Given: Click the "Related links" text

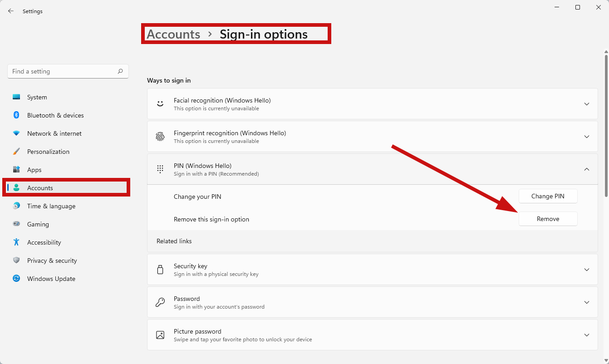Looking at the screenshot, I should point(174,241).
